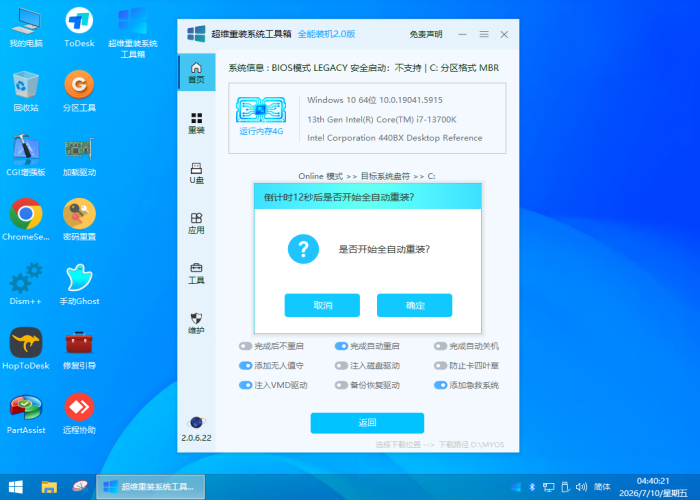Open the Windows Start menu
Image resolution: width=700 pixels, height=500 pixels.
click(x=16, y=487)
